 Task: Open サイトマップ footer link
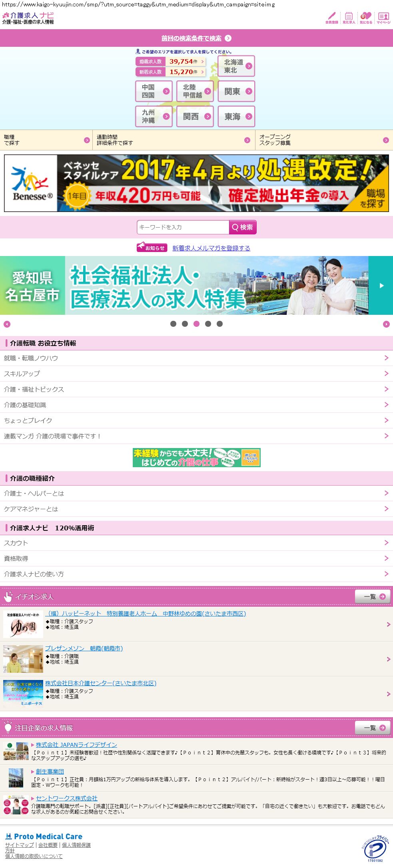[20, 845]
